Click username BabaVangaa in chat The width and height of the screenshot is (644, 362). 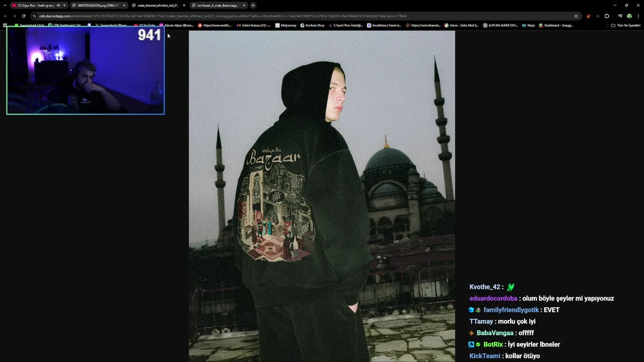click(495, 333)
